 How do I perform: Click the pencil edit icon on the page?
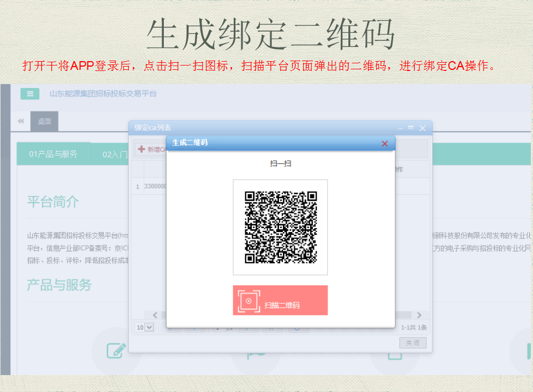tap(116, 351)
